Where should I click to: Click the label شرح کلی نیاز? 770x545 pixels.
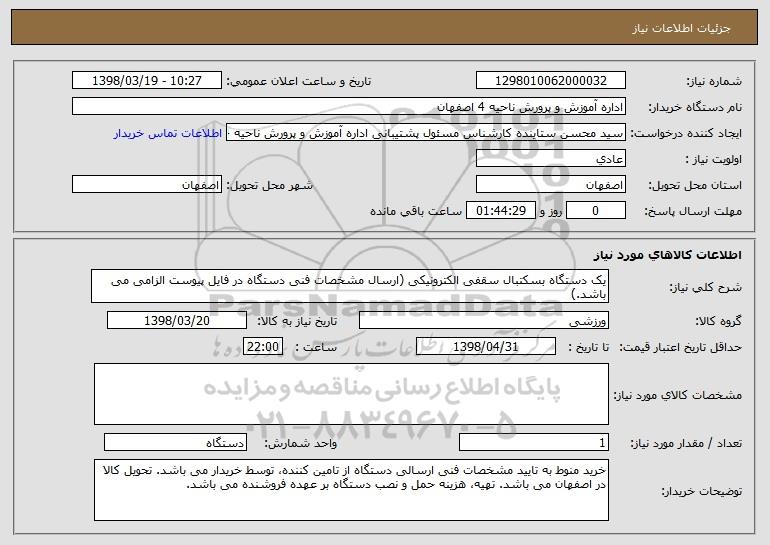[x=705, y=288]
